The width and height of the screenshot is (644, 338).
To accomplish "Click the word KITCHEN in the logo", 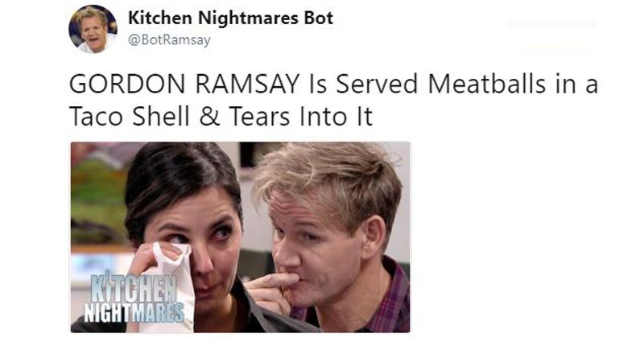I will pyautogui.click(x=134, y=286).
